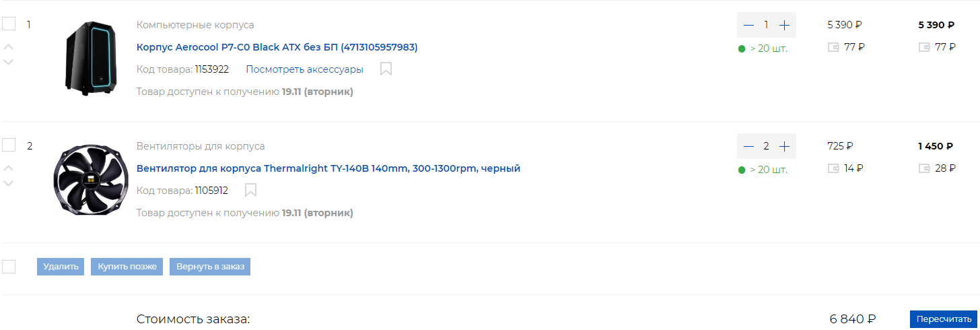Screen dimensions: 980x330
Task: Open the Thermalright TY-140B product link
Action: (328, 168)
